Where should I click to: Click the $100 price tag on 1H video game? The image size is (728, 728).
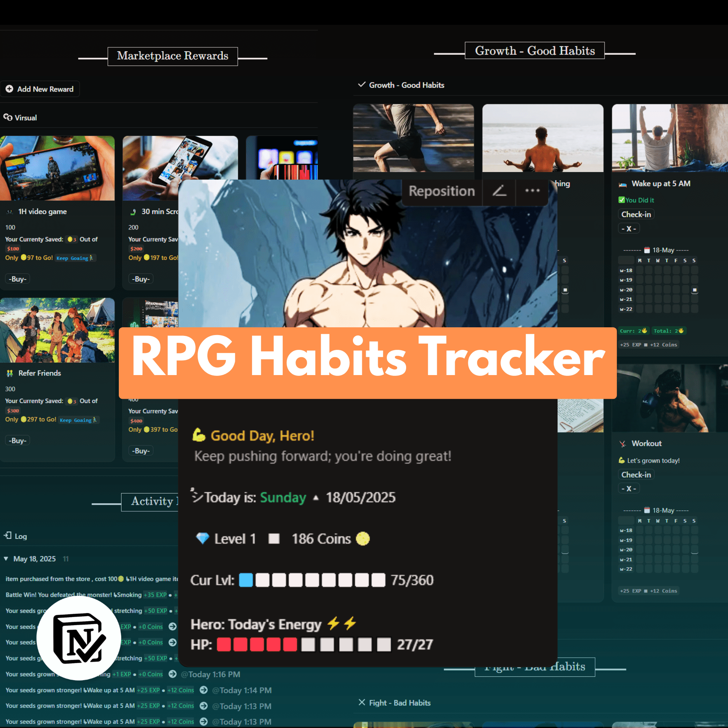pos(13,249)
